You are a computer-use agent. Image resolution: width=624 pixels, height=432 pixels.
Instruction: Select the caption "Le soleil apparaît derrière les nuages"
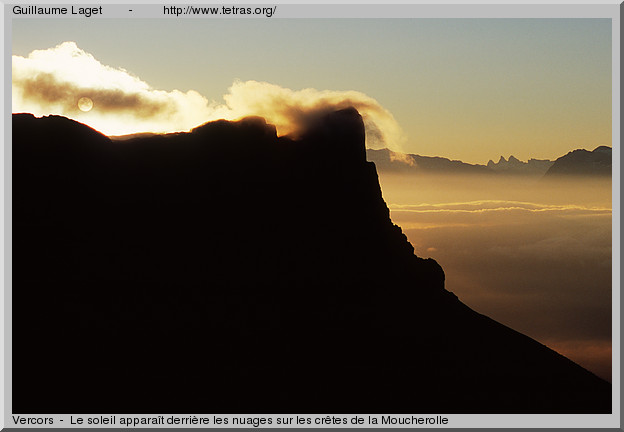[x=173, y=420]
